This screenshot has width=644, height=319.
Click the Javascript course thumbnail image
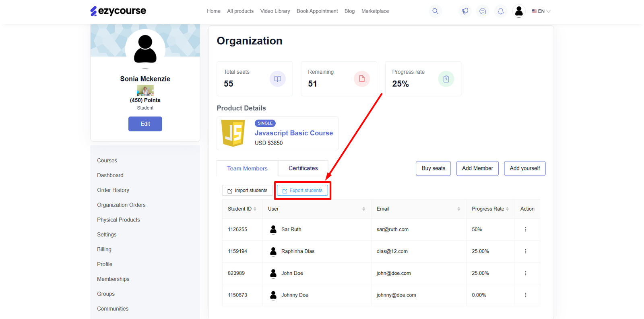click(x=233, y=133)
